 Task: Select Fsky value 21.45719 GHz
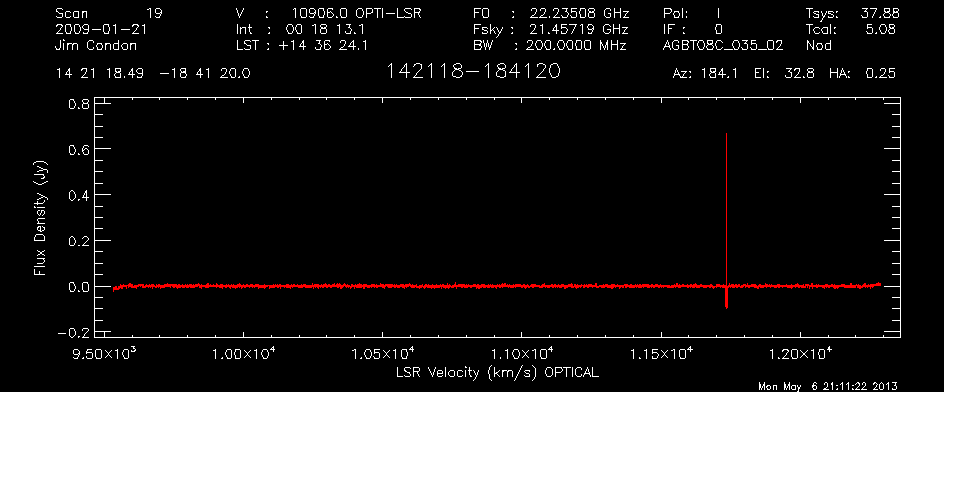click(x=579, y=29)
